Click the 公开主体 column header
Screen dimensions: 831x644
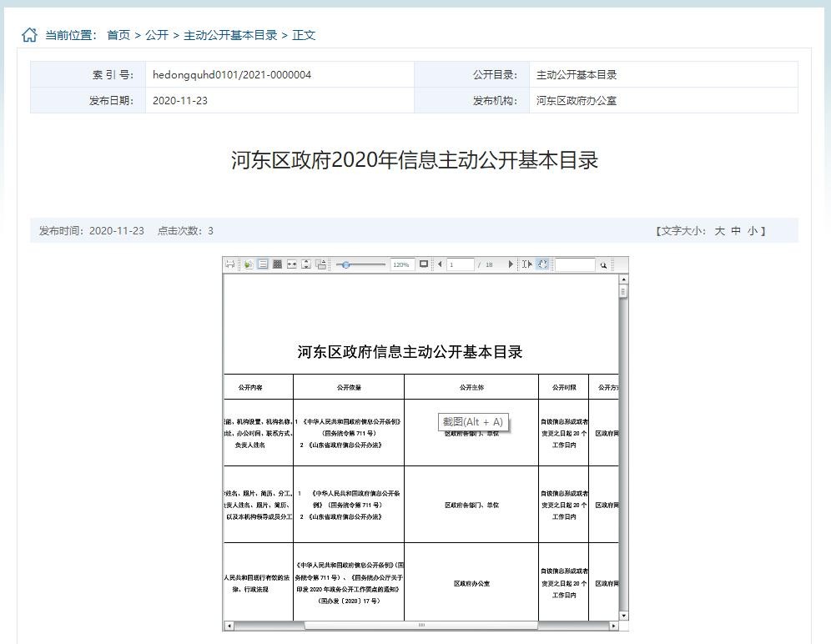coord(471,387)
